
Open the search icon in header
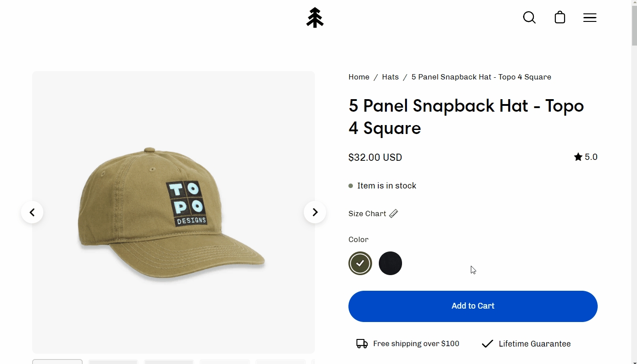point(529,18)
